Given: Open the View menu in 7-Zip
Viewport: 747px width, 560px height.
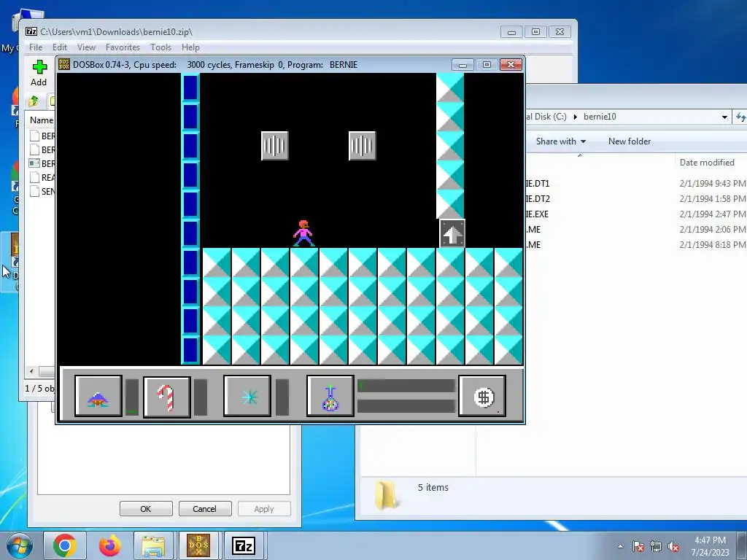Looking at the screenshot, I should 86,47.
